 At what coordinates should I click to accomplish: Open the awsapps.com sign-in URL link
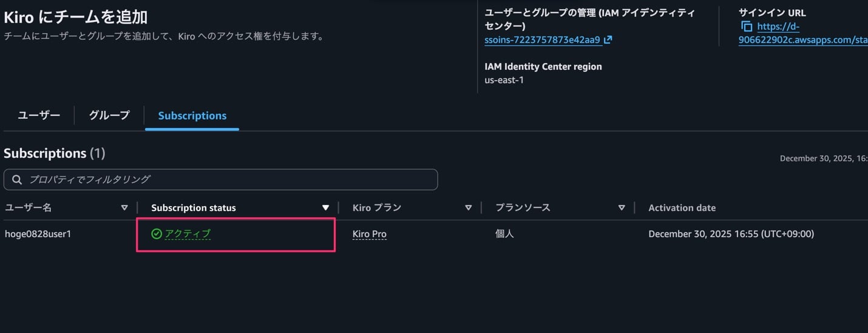coord(802,40)
